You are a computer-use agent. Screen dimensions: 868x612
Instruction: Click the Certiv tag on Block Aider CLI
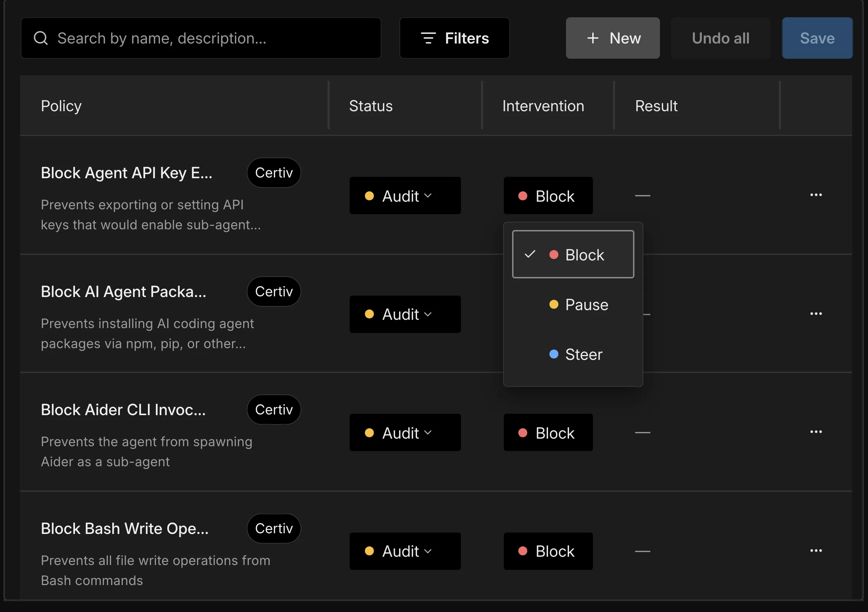coord(274,410)
